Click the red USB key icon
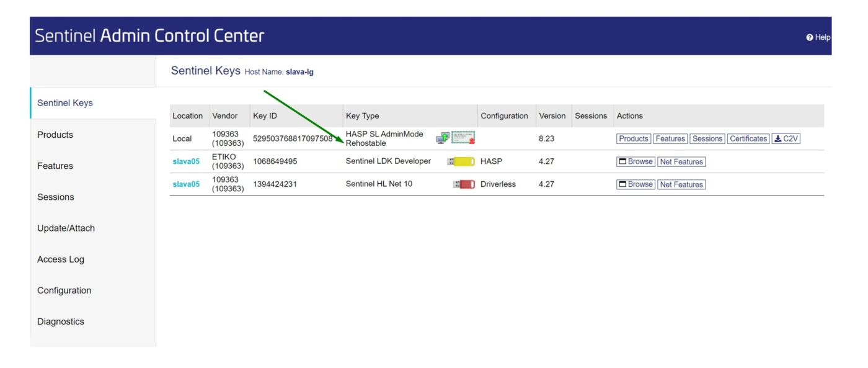Image resolution: width=868 pixels, height=368 pixels. click(x=464, y=184)
